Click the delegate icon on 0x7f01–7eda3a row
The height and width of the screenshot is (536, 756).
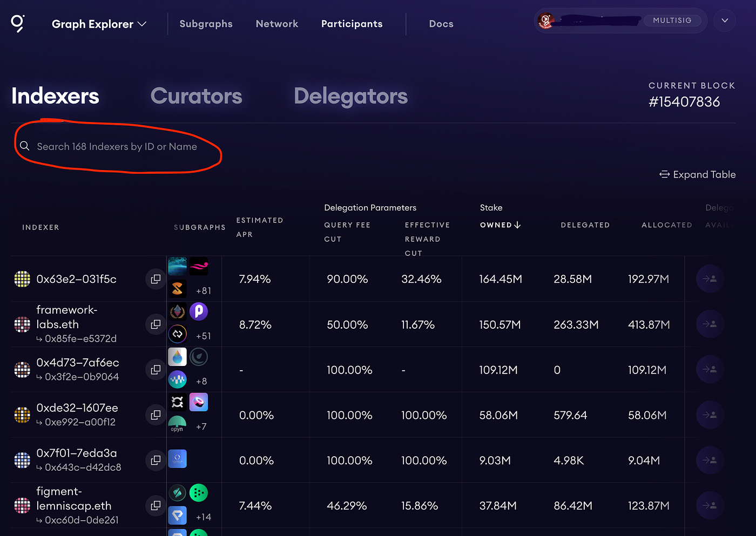pyautogui.click(x=710, y=460)
